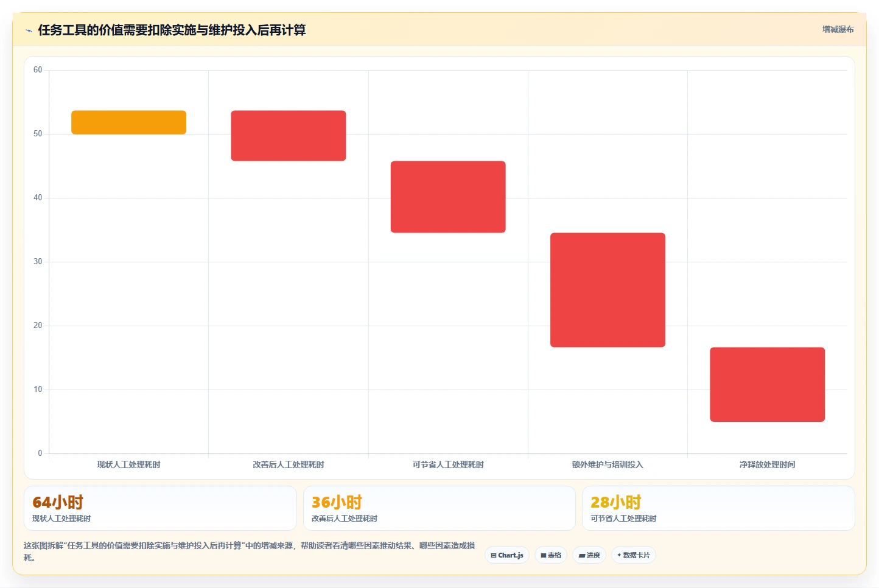
Task: Click the x-axis label 净释放处理时间
Action: coord(767,464)
